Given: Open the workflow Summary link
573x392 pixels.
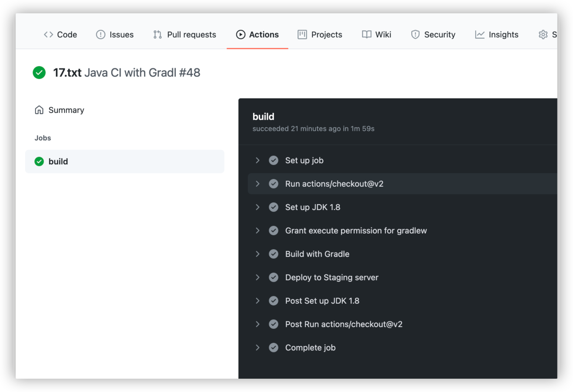Looking at the screenshot, I should [59, 110].
